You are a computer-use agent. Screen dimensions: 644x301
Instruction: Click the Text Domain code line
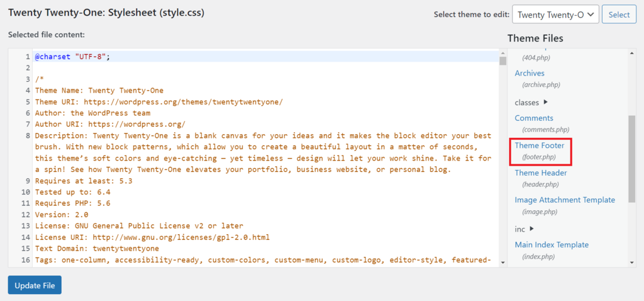97,249
